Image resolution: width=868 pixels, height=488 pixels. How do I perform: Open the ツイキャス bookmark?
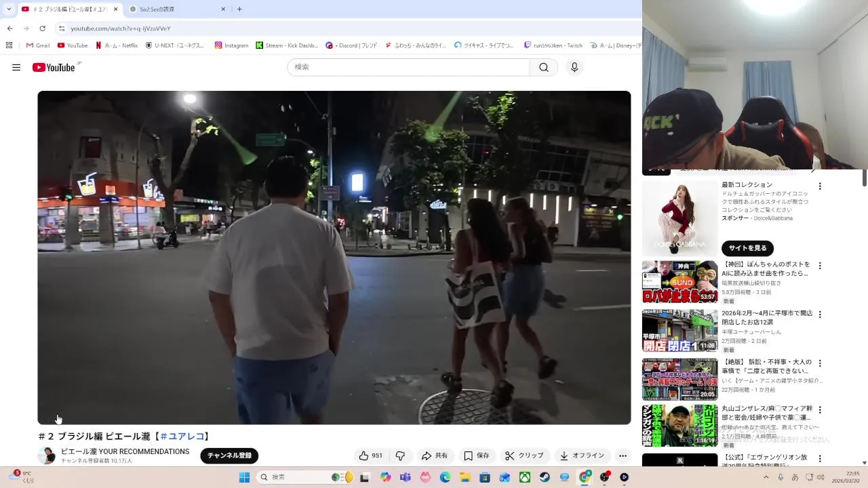click(x=484, y=45)
